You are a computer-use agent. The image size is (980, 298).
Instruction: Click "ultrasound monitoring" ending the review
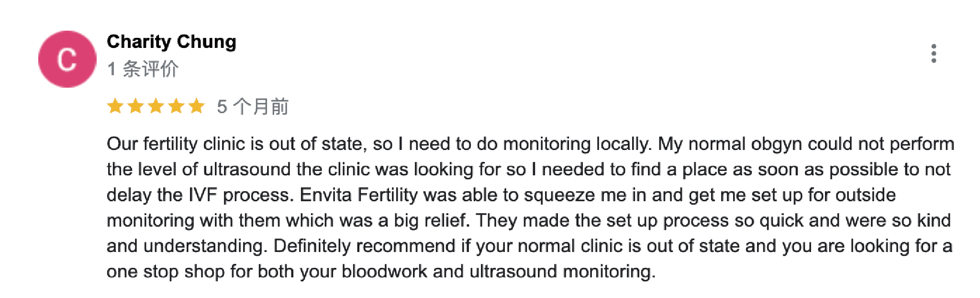click(561, 272)
